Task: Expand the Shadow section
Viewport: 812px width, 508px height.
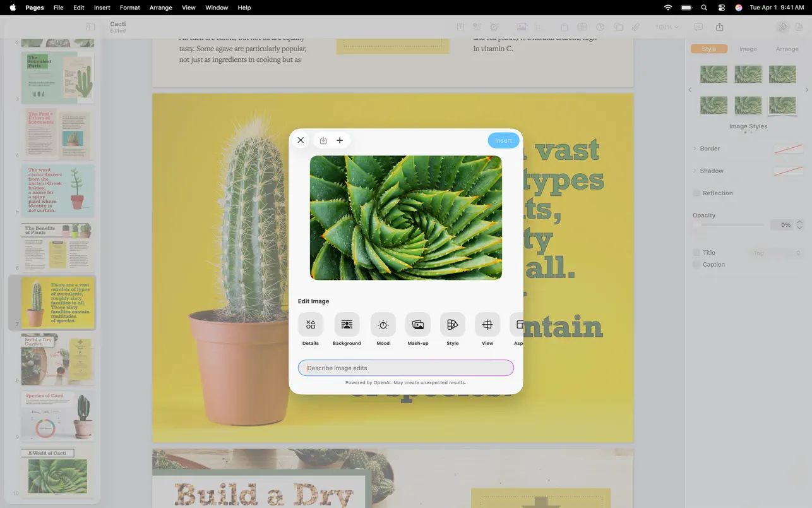Action: pos(695,171)
